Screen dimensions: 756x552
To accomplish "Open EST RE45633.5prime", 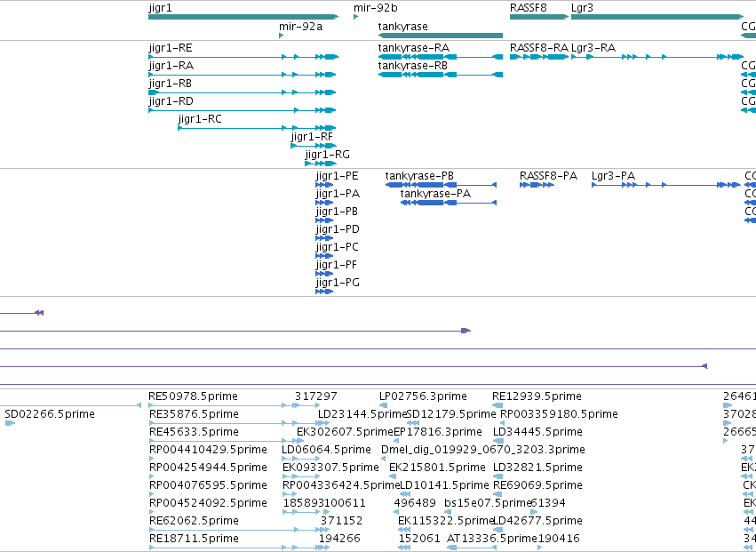I will pyautogui.click(x=194, y=432).
